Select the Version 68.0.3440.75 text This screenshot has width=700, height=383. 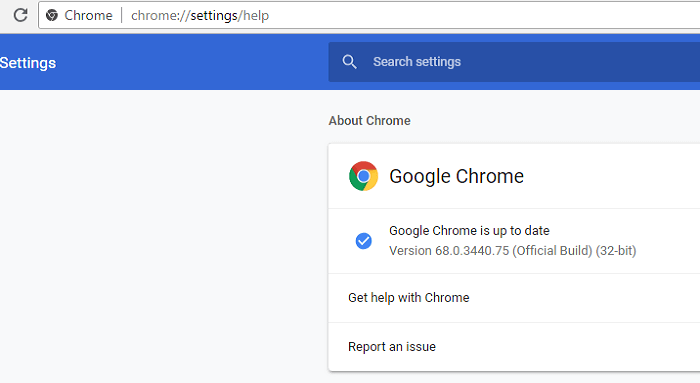[449, 251]
